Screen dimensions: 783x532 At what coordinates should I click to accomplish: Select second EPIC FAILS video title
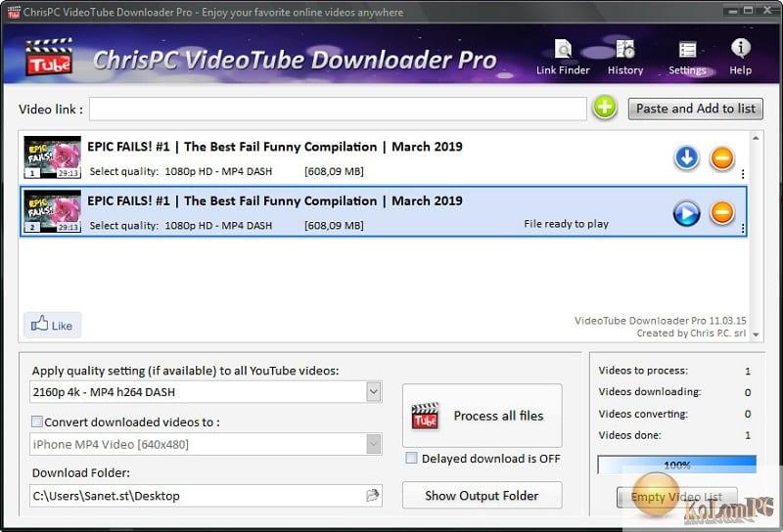(275, 200)
